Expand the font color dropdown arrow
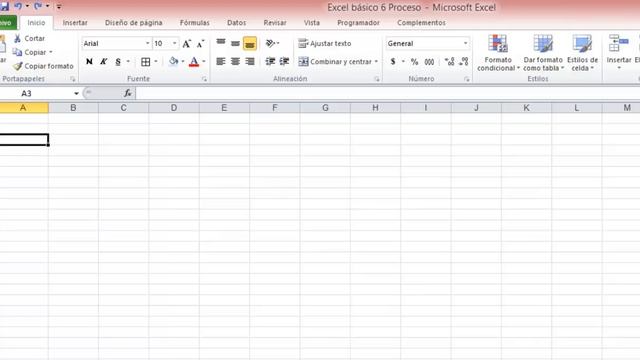Viewport: 640px width, 360px height. tap(204, 62)
